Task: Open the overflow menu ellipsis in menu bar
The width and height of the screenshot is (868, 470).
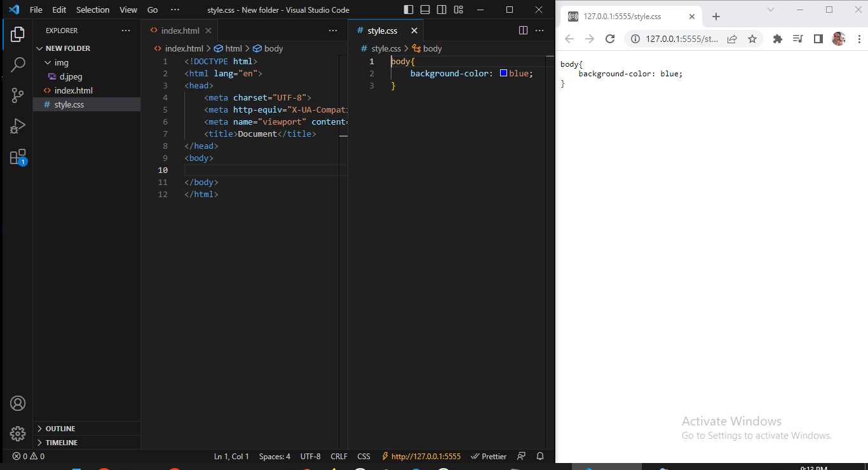Action: tap(175, 10)
